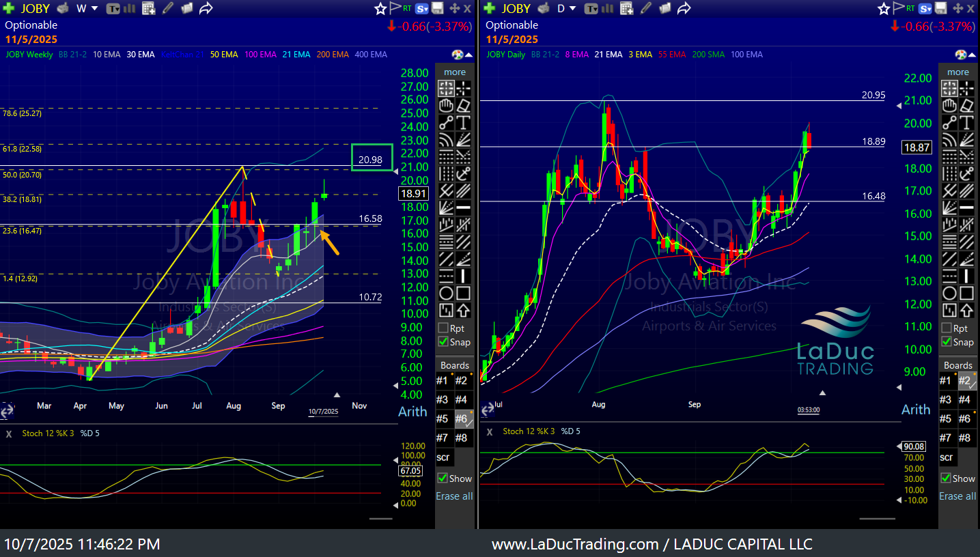
Task: Click the weekly Stoch 12 %K 3 label
Action: coord(48,433)
